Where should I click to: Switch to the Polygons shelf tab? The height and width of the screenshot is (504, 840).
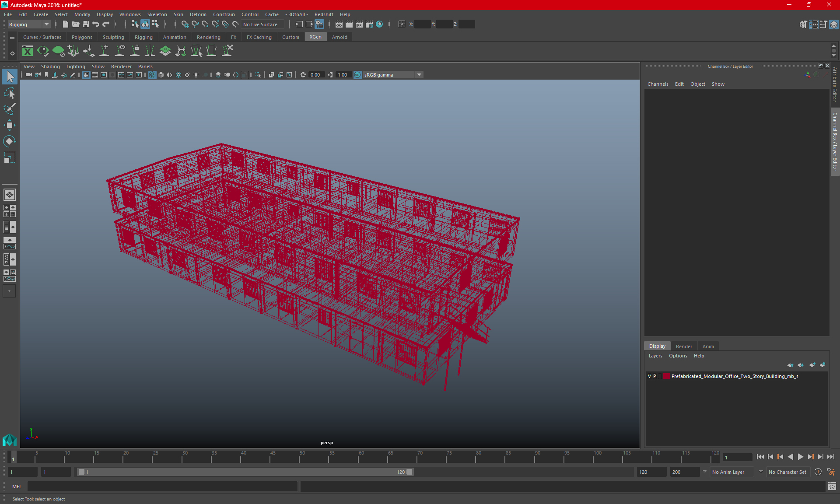pyautogui.click(x=82, y=37)
